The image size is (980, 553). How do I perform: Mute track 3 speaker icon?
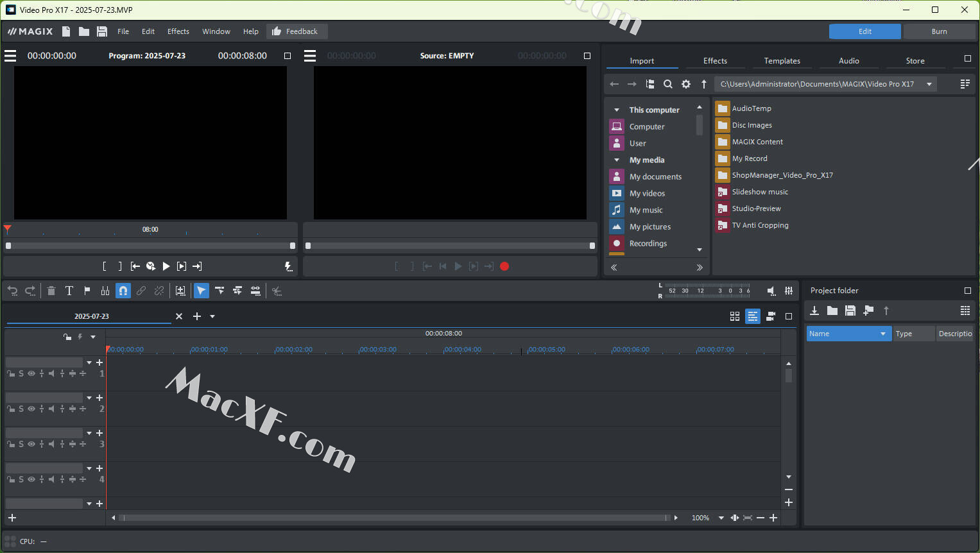coord(51,444)
